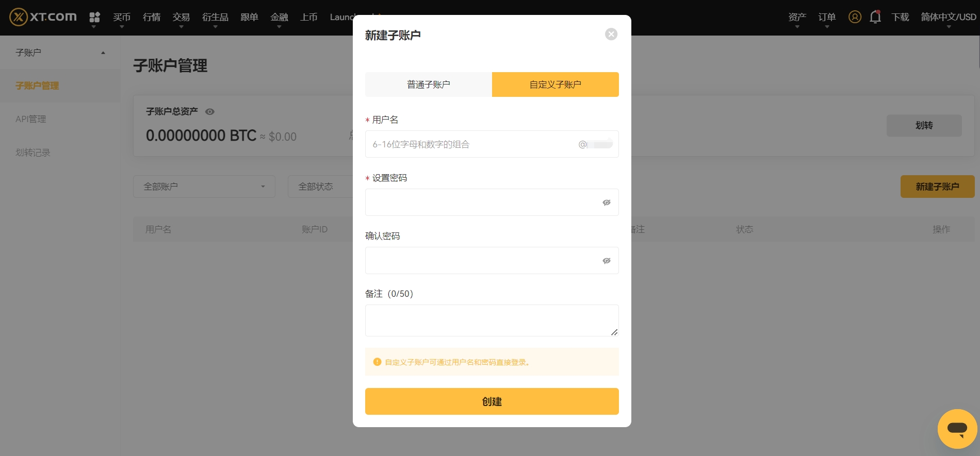The width and height of the screenshot is (980, 456).
Task: Close the 新建子账户 dialog
Action: tap(611, 34)
